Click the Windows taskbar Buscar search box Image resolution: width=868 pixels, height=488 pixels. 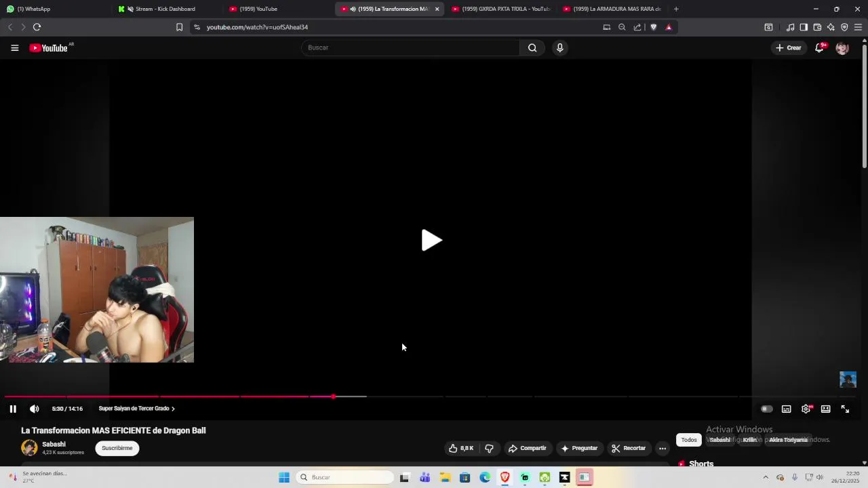344,477
